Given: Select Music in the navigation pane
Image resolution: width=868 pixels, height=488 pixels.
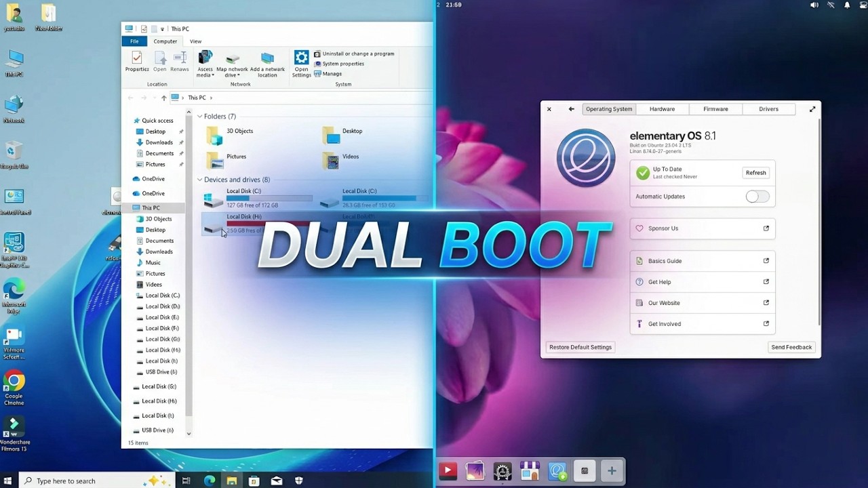Looking at the screenshot, I should coord(149,262).
